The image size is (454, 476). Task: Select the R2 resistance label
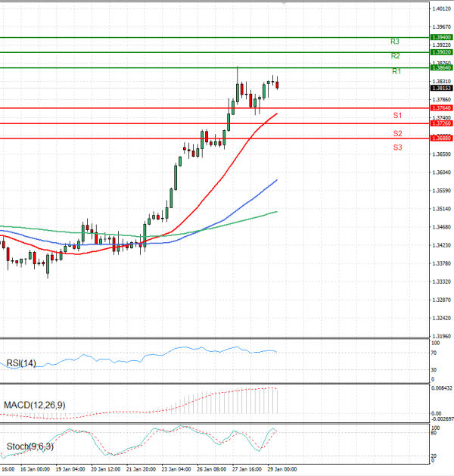pos(396,56)
